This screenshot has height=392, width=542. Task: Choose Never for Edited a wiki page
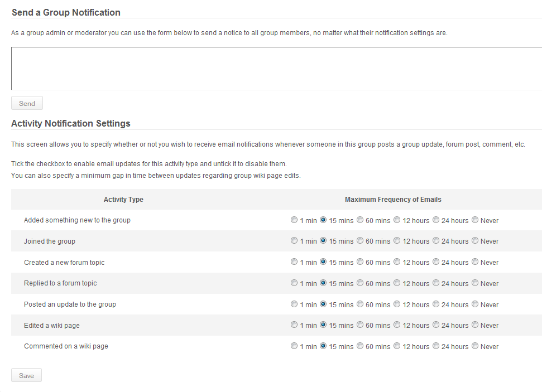pos(475,325)
